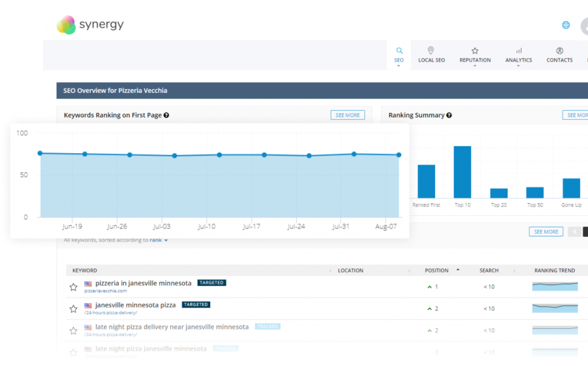Expand the Reputation menu arrow
The image size is (588, 389).
coord(475,66)
